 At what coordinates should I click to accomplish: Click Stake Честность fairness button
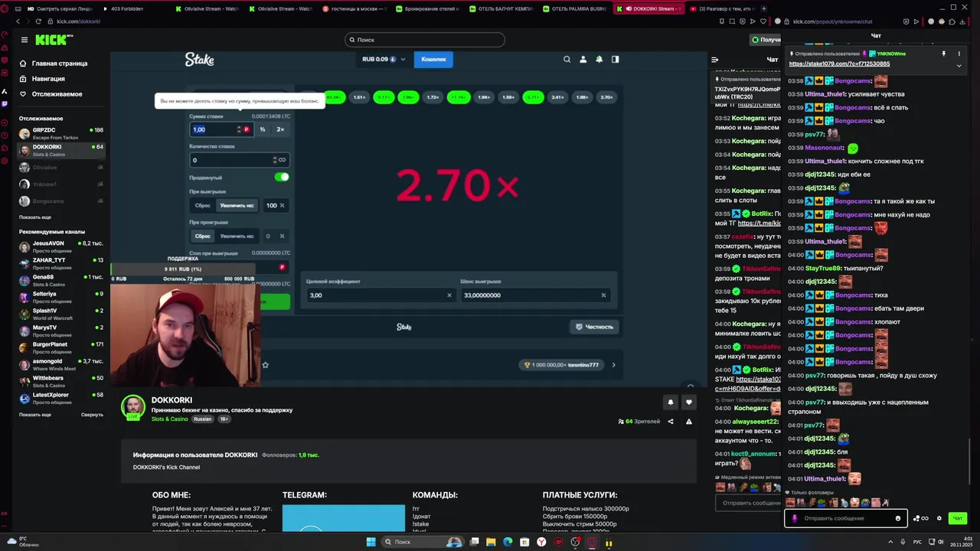point(595,327)
